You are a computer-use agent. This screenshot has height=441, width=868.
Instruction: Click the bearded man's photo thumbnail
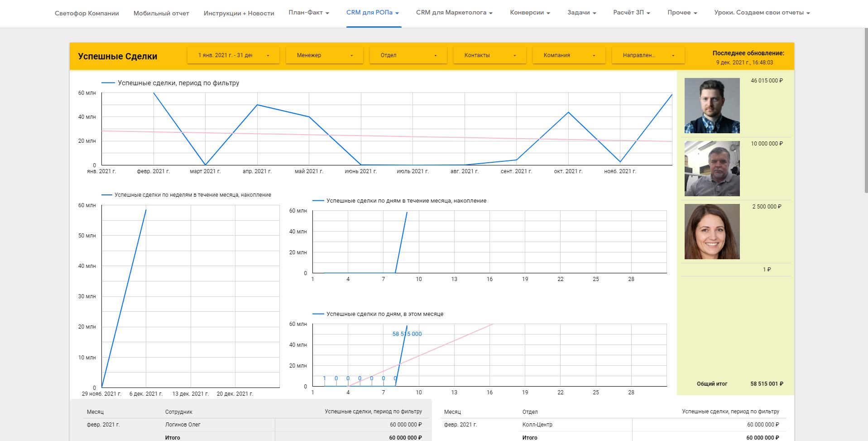[712, 106]
